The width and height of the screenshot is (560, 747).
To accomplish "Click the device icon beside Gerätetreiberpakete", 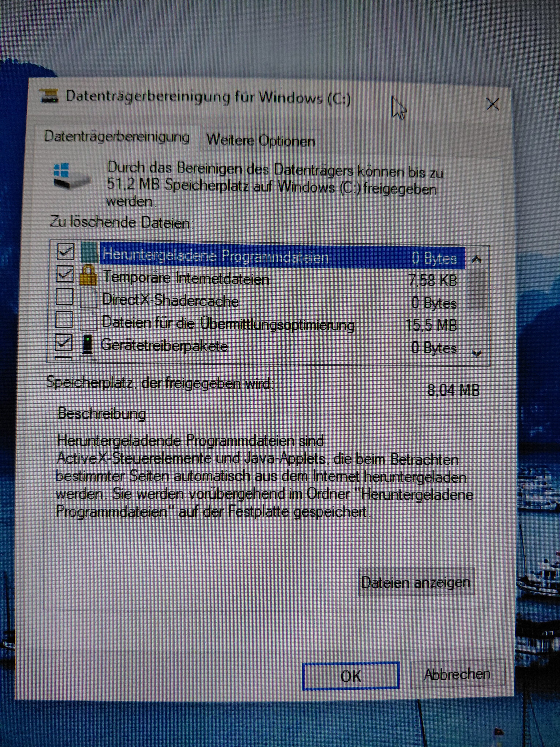I will tap(88, 344).
